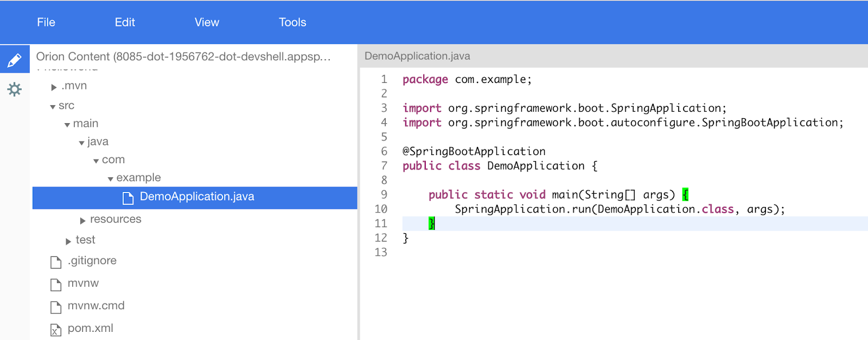Click the mvnw.cmd file icon
The image size is (868, 340).
(56, 307)
